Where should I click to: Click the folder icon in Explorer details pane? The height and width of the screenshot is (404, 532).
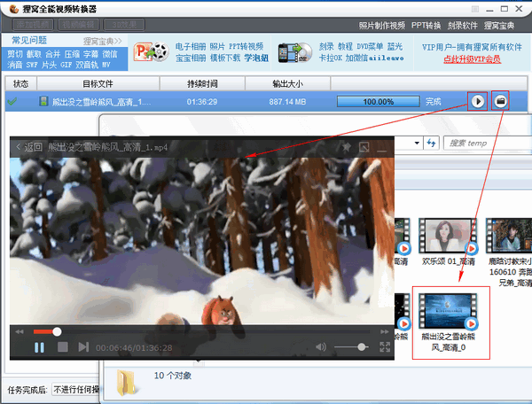[x=126, y=383]
